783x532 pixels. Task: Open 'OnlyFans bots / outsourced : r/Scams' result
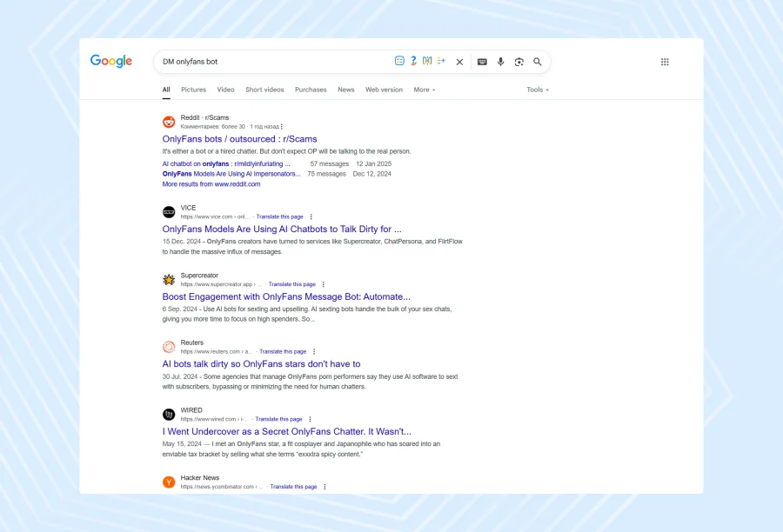pos(239,139)
